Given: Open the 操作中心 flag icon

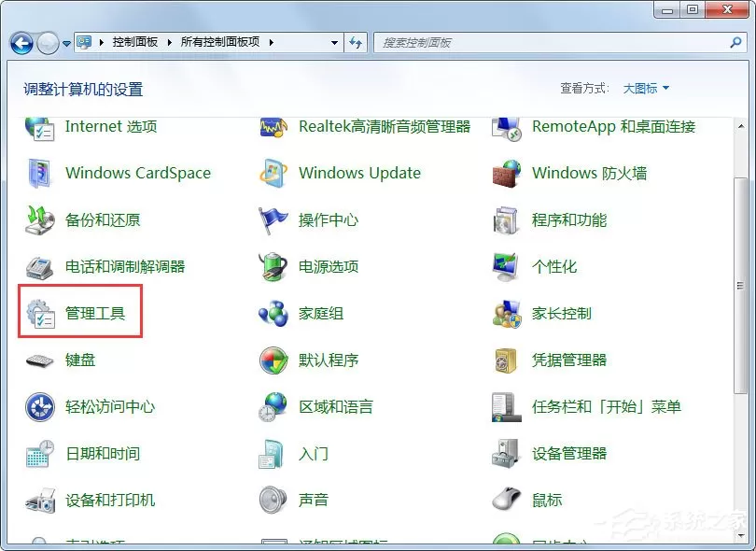Looking at the screenshot, I should [x=273, y=220].
